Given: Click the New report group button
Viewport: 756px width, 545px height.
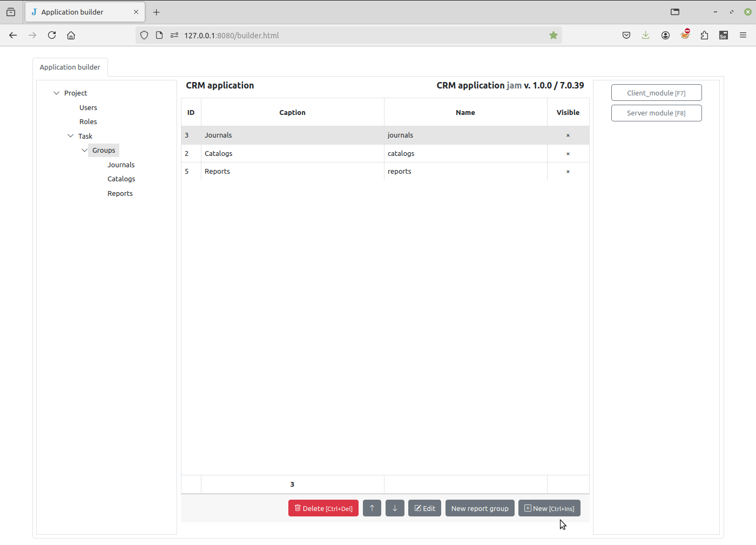Looking at the screenshot, I should pos(480,508).
